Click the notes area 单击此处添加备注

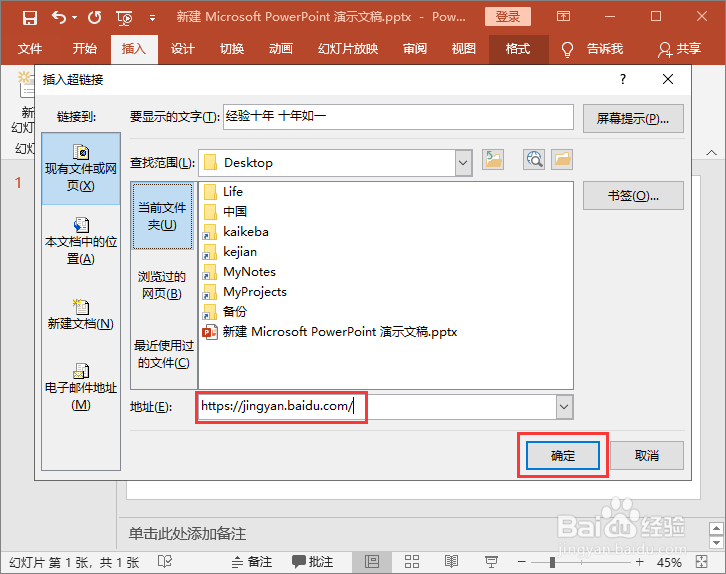pos(188,534)
